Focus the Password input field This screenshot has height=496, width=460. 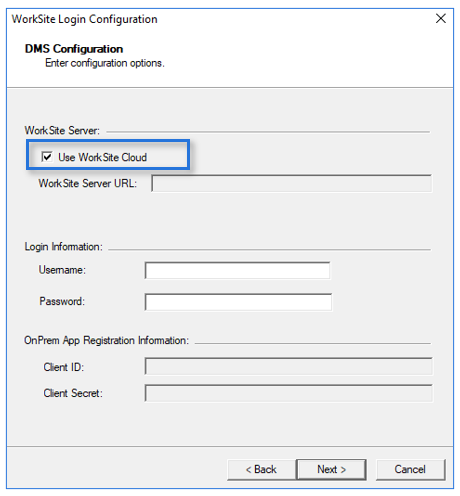238,302
